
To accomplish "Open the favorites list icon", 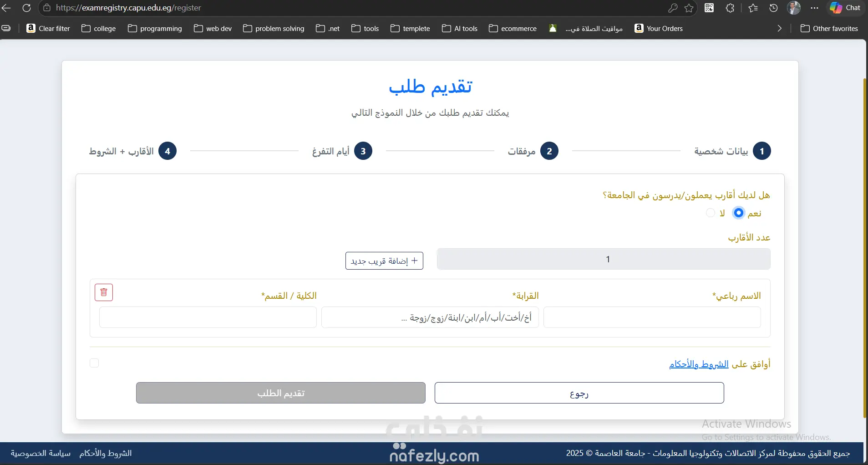I will [x=753, y=8].
